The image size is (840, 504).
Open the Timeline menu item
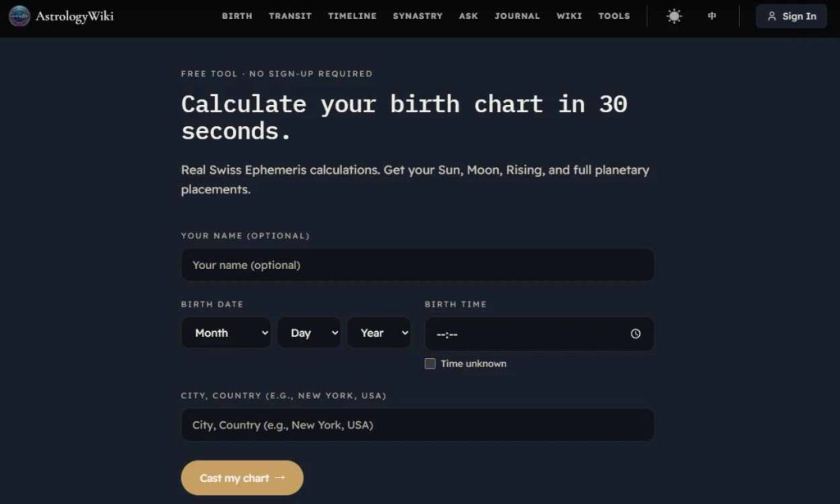(x=352, y=16)
